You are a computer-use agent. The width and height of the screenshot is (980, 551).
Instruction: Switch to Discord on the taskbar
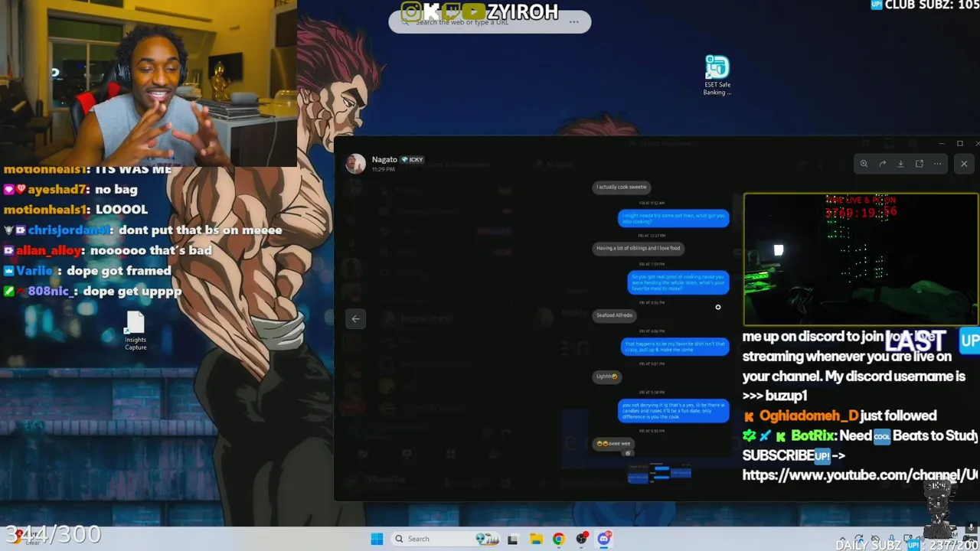[x=604, y=539]
